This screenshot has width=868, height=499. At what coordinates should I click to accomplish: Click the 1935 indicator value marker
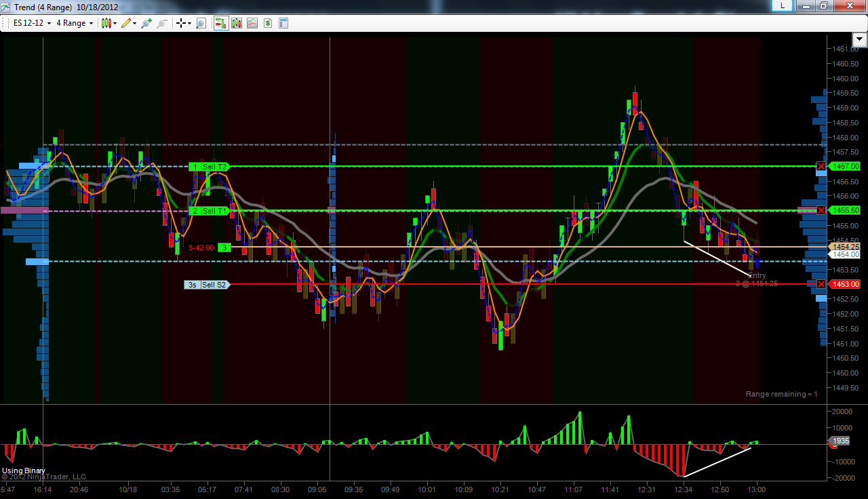(840, 441)
